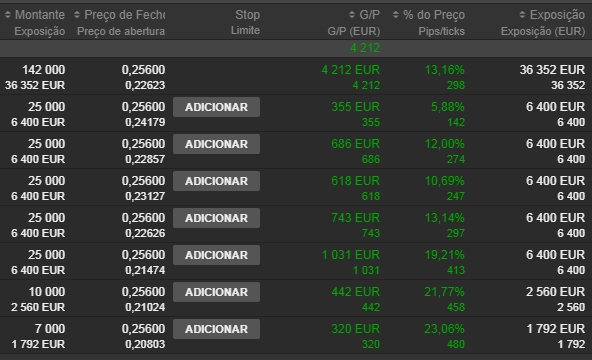
Task: Click ADICIONAR on the 7 000 amount row
Action: (216, 329)
